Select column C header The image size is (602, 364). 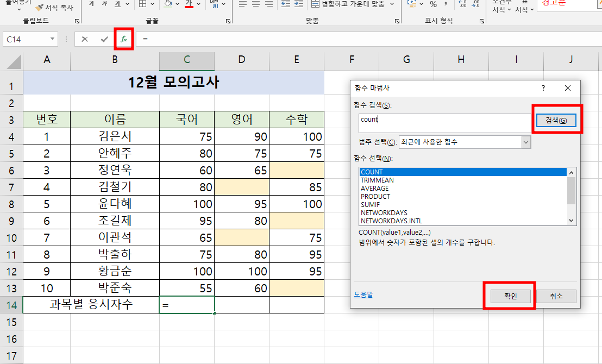187,60
